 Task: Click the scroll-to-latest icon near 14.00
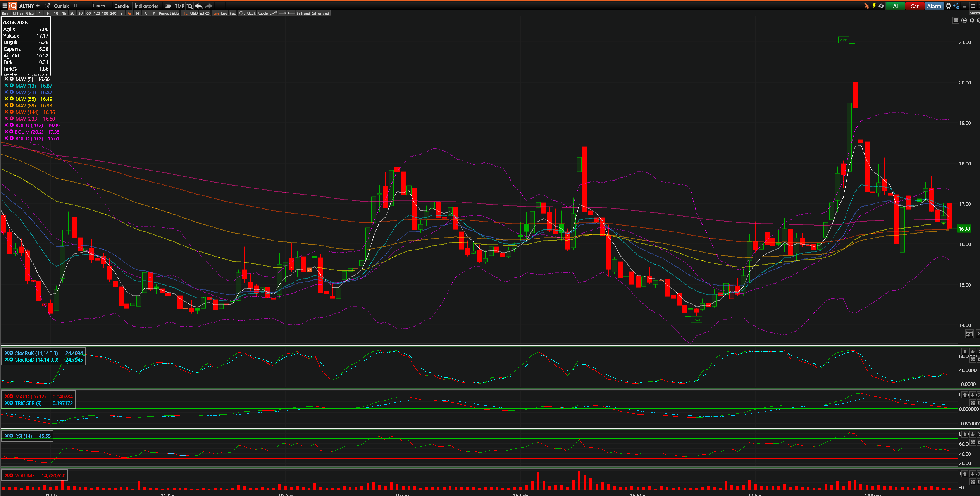click(x=969, y=334)
